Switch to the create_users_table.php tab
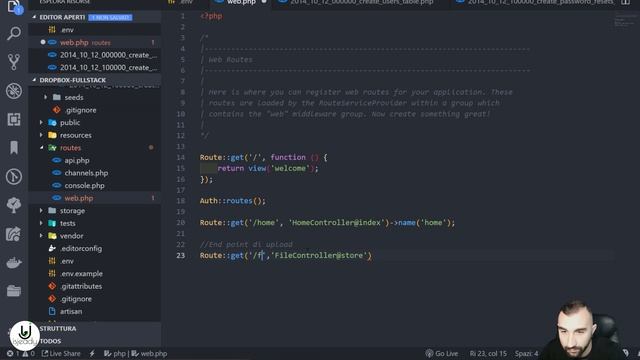Viewport: 640px width, 360px height. pos(361,2)
